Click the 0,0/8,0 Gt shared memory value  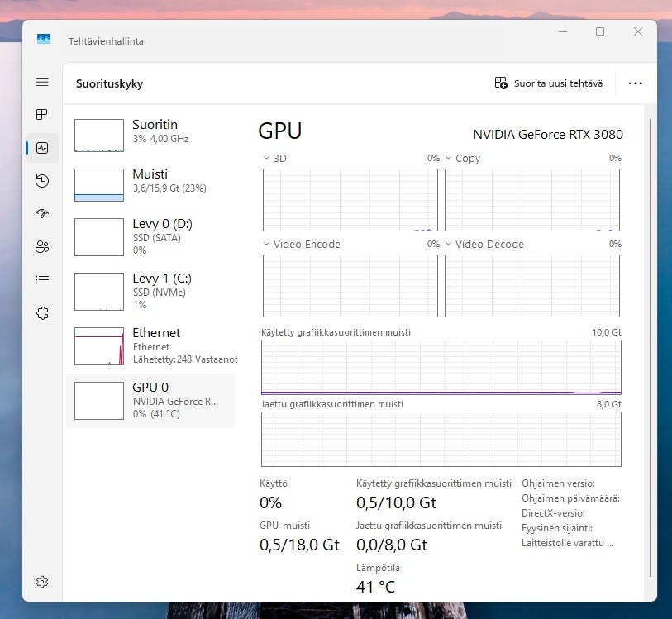(392, 545)
